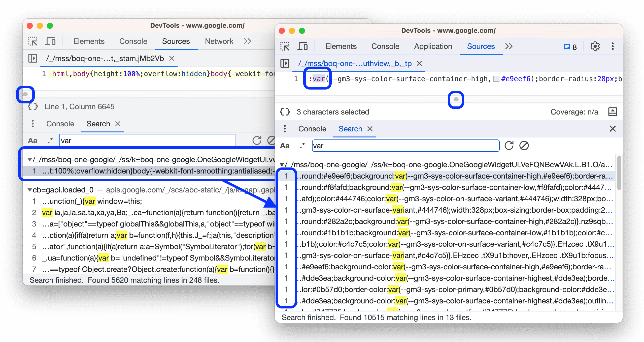The image size is (644, 342).
Task: Select the Network panel tab
Action: click(219, 42)
